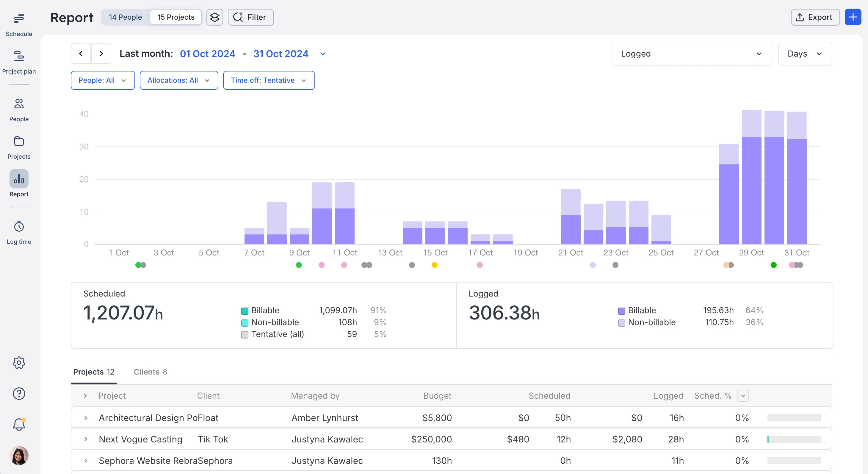Click the 29 Oct bar in chart
Screen dimensions: 868x474
point(751,177)
